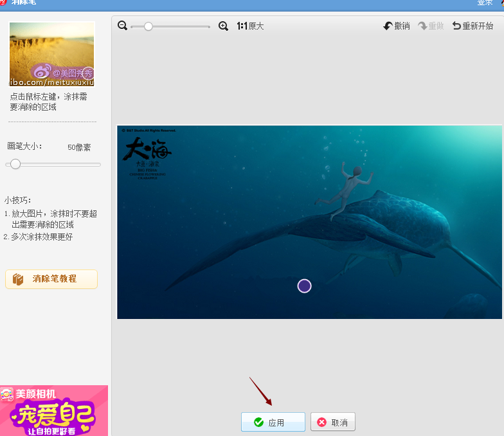Click the zoom slider handle
Image resolution: width=504 pixels, height=436 pixels.
click(x=148, y=26)
